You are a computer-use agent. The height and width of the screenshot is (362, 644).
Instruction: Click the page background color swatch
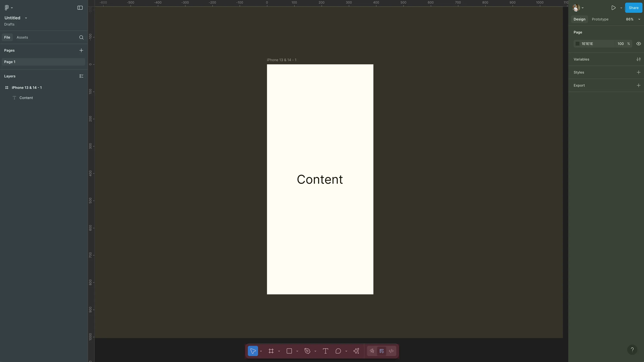pos(577,44)
